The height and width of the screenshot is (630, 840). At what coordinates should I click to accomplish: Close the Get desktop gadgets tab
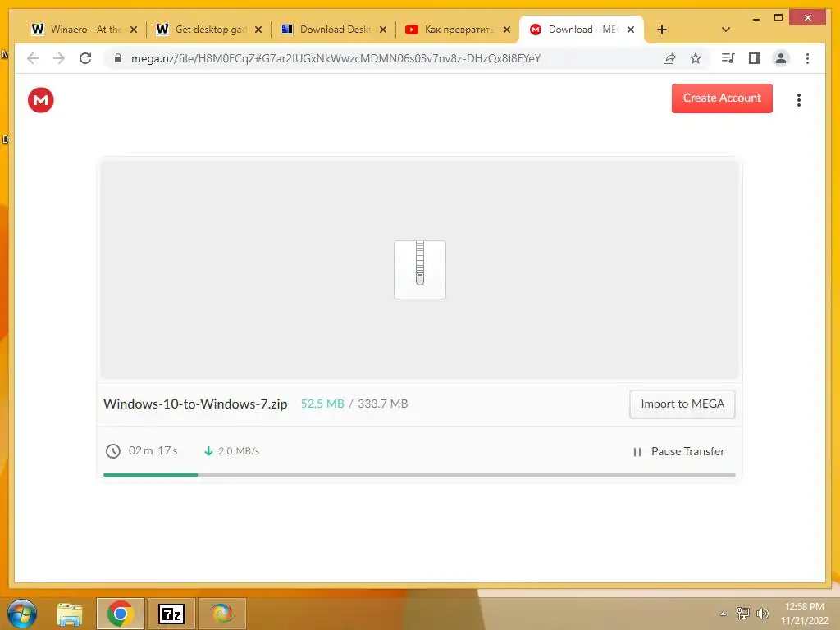pos(258,30)
